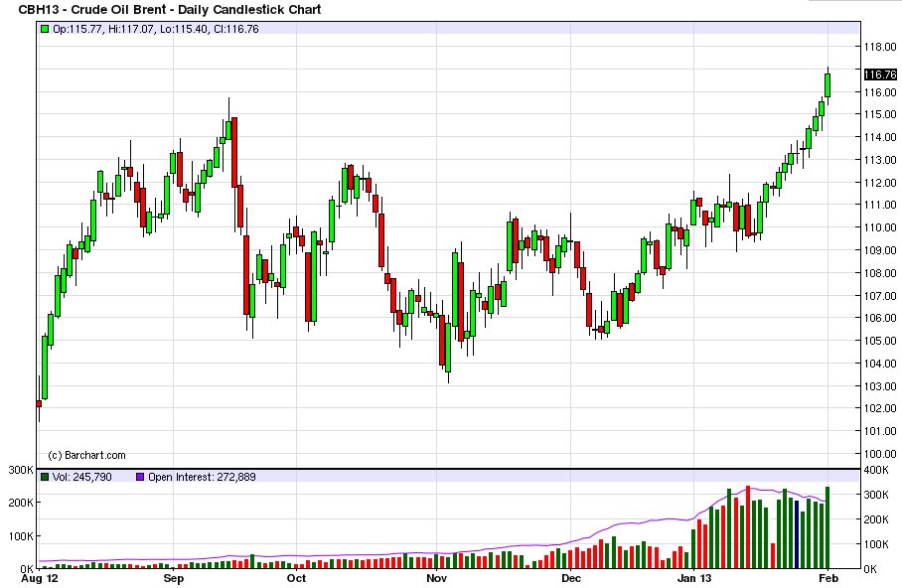The height and width of the screenshot is (588, 902).
Task: Click the 103.00 price axis label
Action: 880,386
